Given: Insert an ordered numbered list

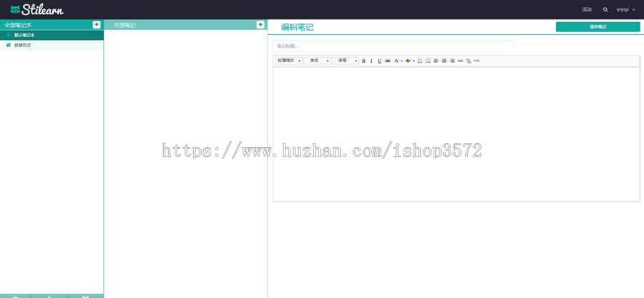Looking at the screenshot, I should (x=420, y=61).
